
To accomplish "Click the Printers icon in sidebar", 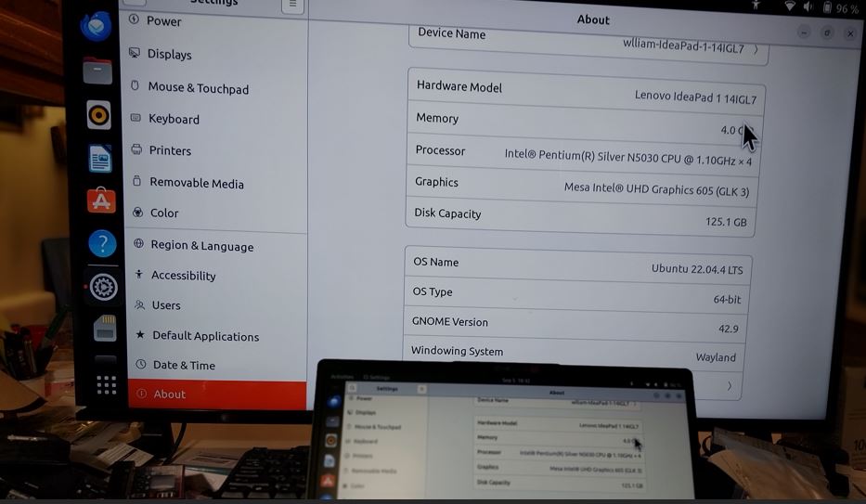I will 136,149.
